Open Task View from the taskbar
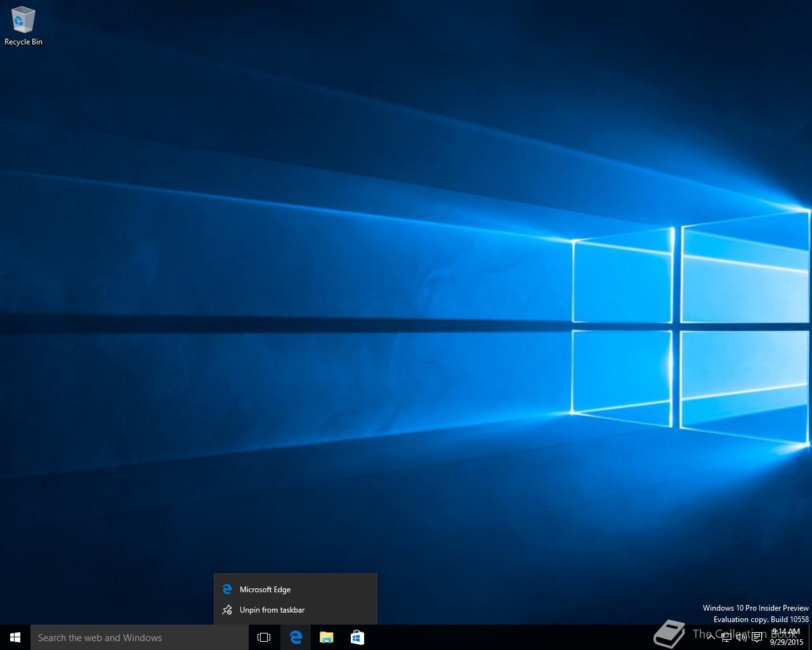Viewport: 812px width, 650px height. (x=264, y=637)
